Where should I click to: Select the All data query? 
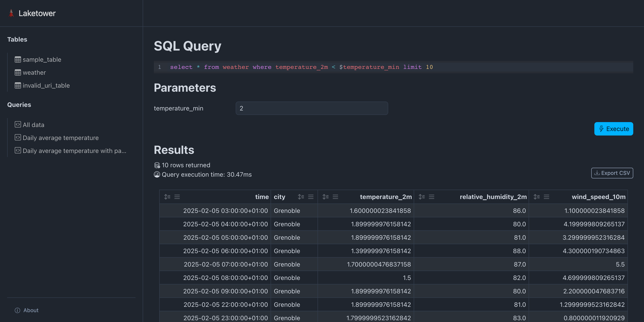click(33, 124)
